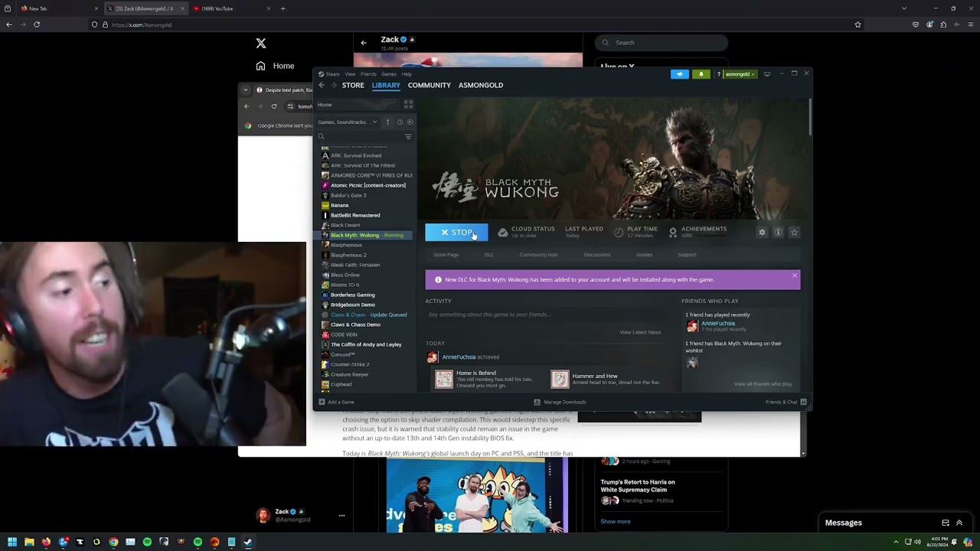The height and width of the screenshot is (551, 980).
Task: Select Counter-Strike 2 in library list
Action: (350, 364)
